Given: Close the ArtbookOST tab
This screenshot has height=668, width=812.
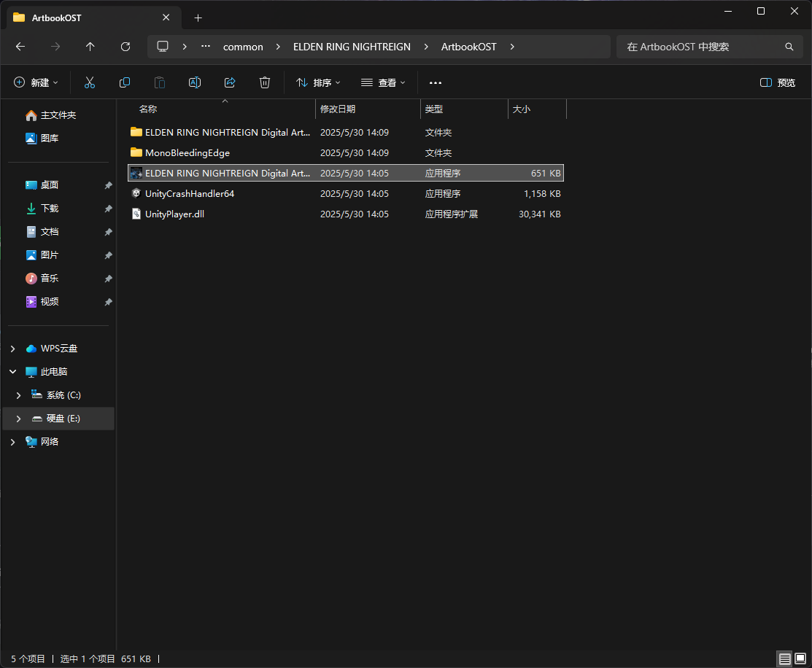Looking at the screenshot, I should (x=166, y=18).
